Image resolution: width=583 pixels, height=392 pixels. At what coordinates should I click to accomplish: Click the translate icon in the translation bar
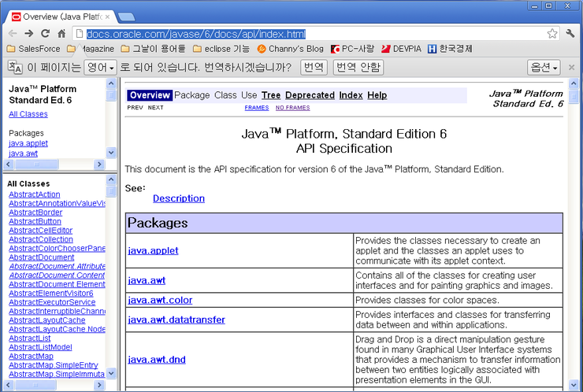coord(15,67)
